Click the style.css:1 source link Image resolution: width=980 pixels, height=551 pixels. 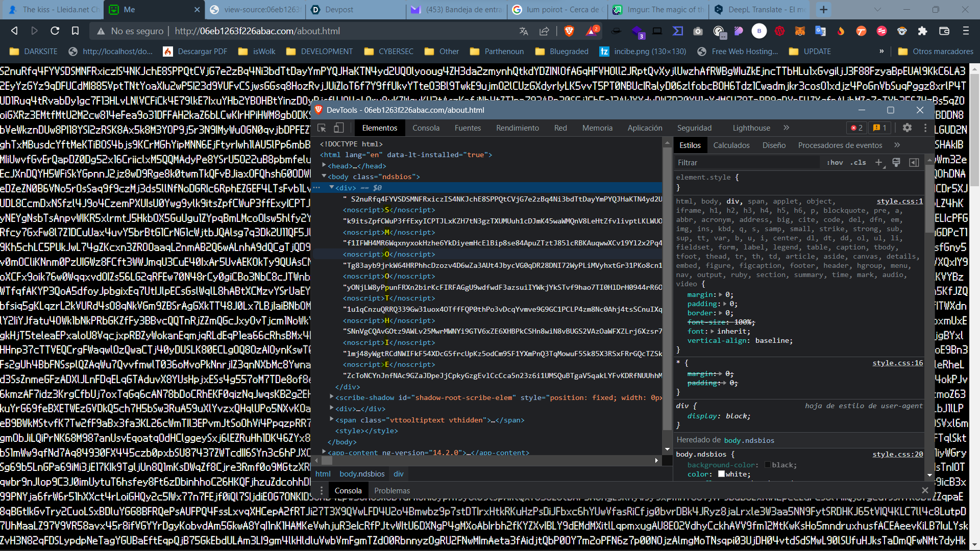point(899,201)
